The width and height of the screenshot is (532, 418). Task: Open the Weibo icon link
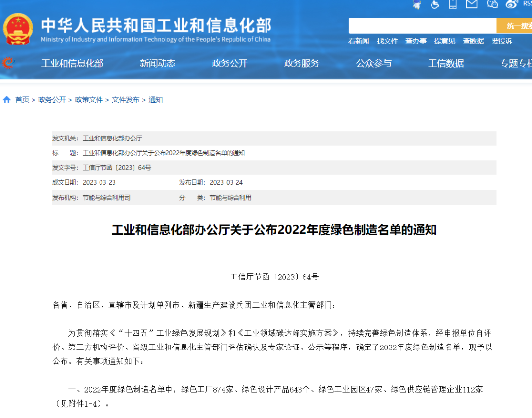[x=512, y=4]
